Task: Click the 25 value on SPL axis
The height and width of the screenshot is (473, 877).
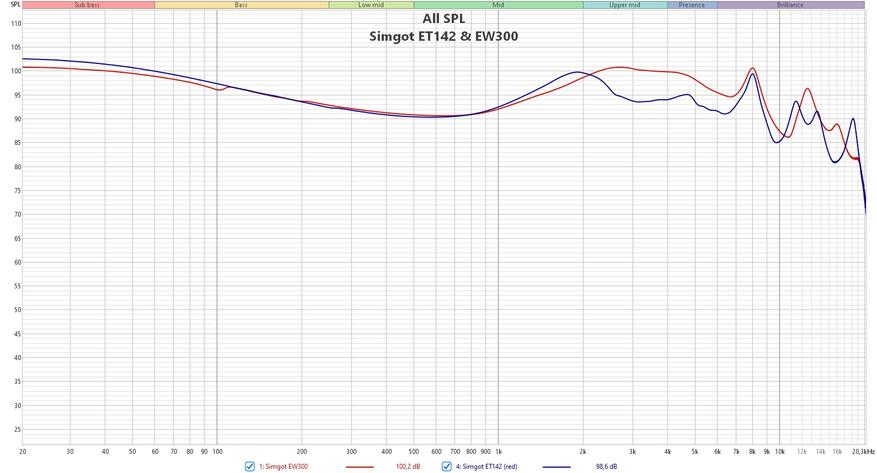Action: [x=17, y=430]
